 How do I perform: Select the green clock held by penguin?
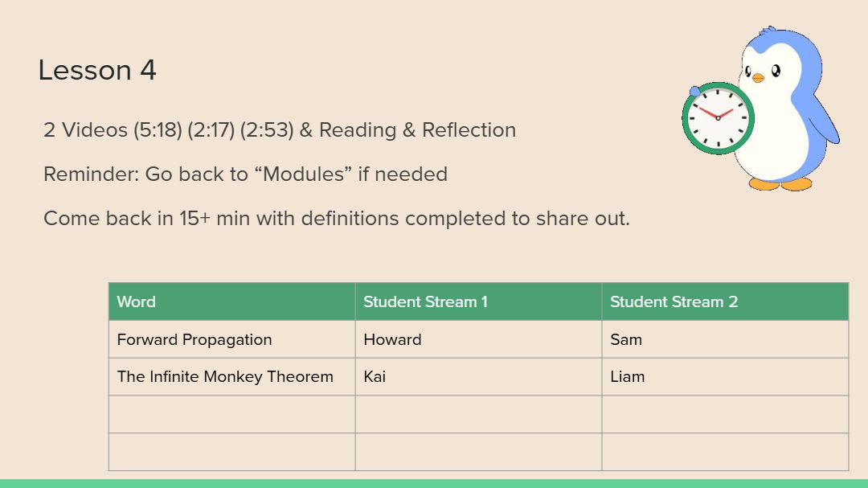tap(718, 118)
